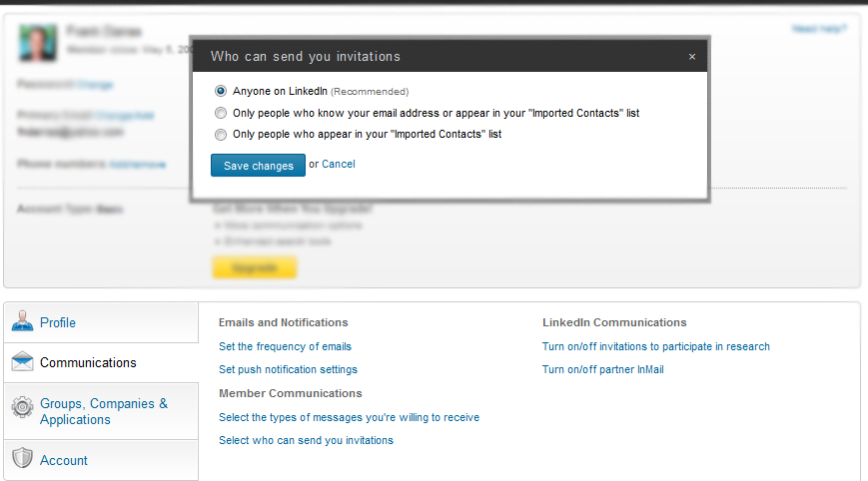Click the gear icon for Groups, Companies & Applications
Viewport: 868px width, 481px height.
22,407
